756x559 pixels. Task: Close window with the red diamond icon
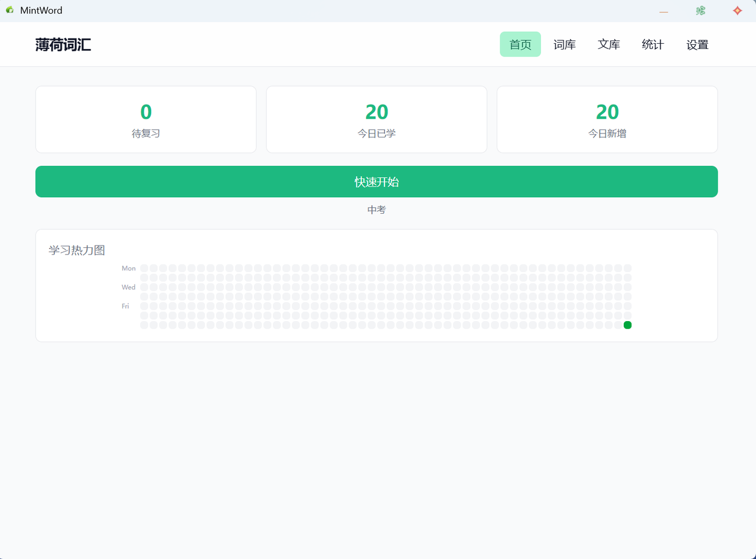coord(737,11)
